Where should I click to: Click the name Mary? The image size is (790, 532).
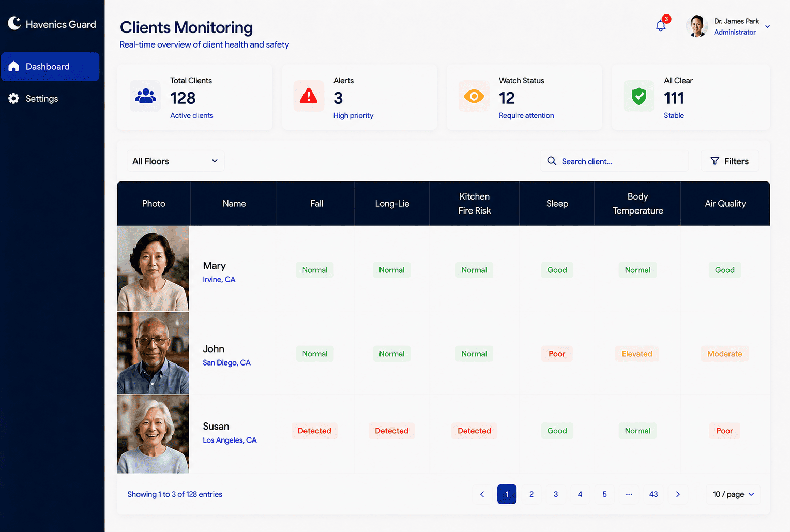214,266
